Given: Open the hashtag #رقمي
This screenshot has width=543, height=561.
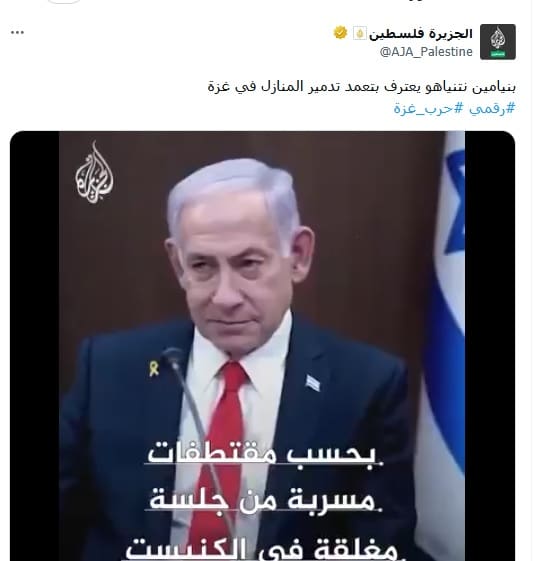Looking at the screenshot, I should pos(492,108).
